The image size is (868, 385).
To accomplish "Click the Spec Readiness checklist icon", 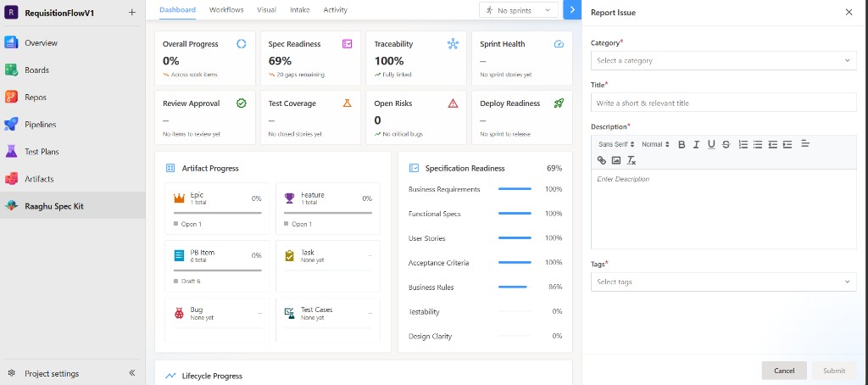I will tap(347, 44).
